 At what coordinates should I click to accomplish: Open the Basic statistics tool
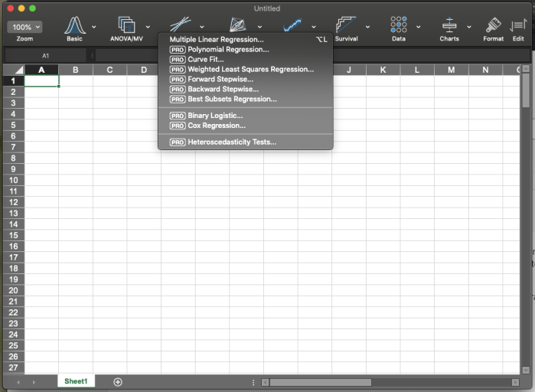point(74,26)
